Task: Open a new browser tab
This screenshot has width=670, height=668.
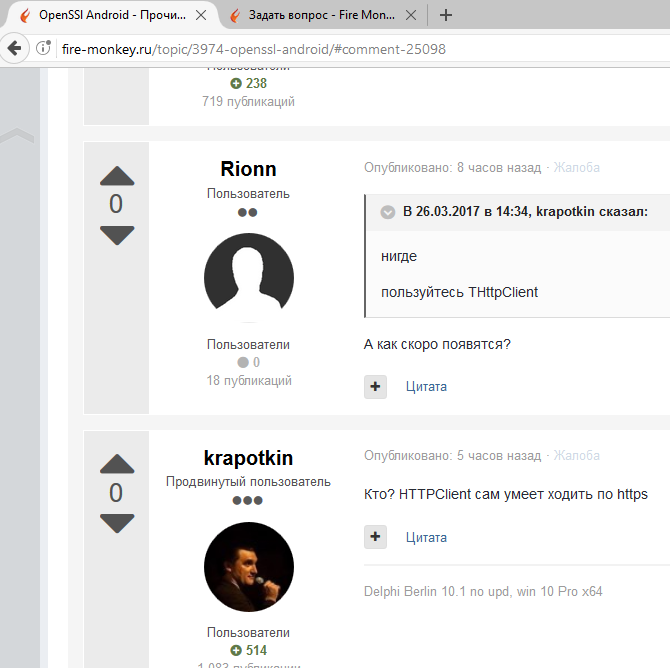Action: click(446, 15)
